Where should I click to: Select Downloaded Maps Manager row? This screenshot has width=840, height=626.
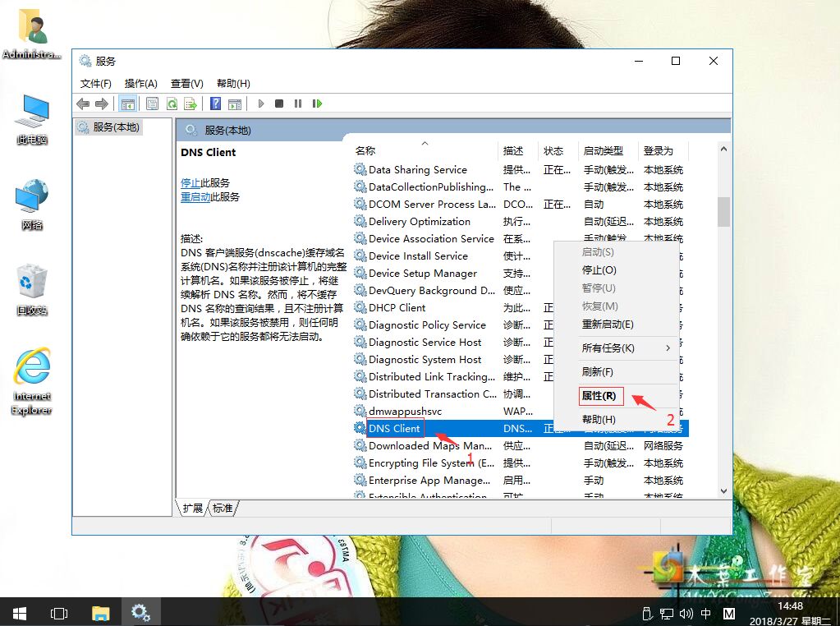tap(521, 445)
